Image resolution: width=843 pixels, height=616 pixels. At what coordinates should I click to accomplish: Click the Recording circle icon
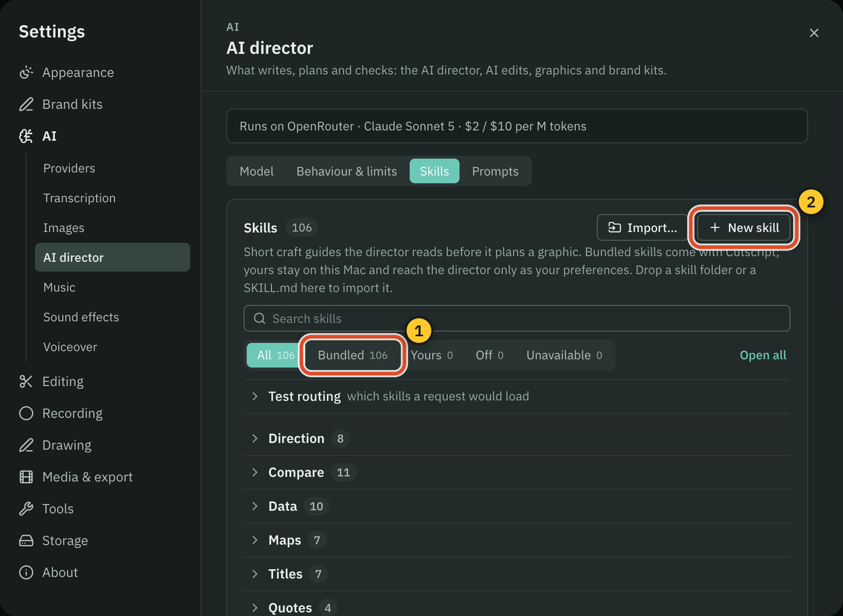26,413
